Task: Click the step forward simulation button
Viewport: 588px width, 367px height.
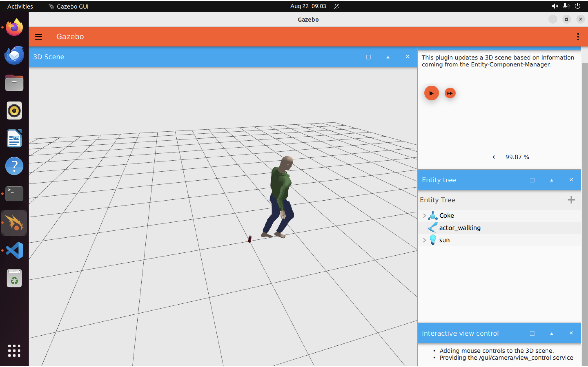Action: tap(450, 93)
